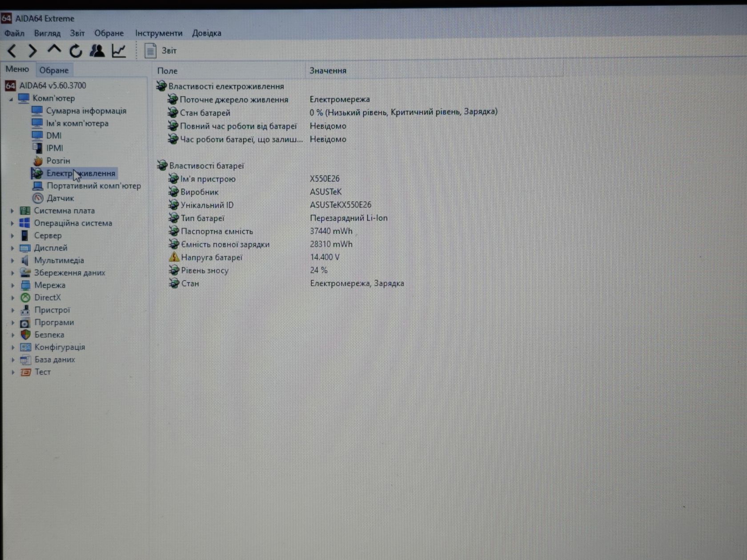Select База даних tree item
This screenshot has height=560, width=747.
(55, 360)
